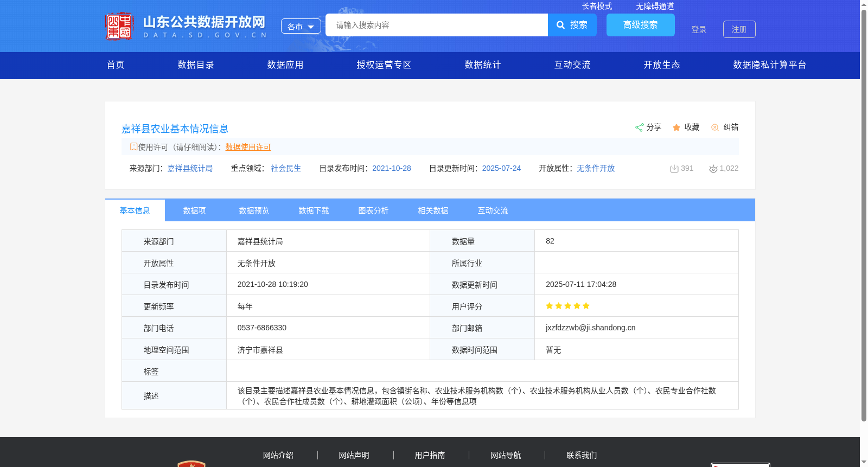868x467 pixels.
Task: Click source department link 嘉祥县统计局
Action: [x=190, y=169]
